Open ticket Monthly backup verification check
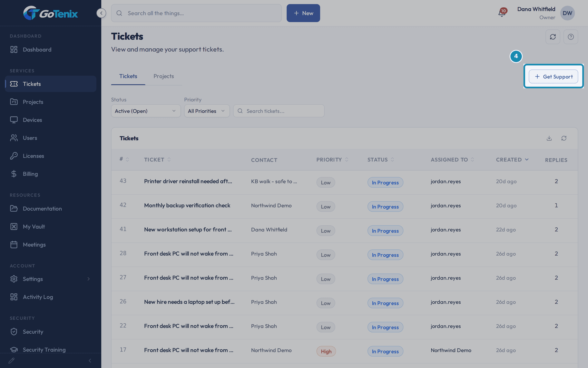This screenshot has width=588, height=368. (187, 205)
